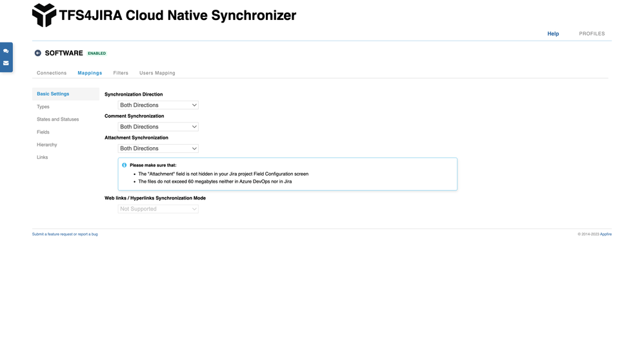Open the Types section in the sidebar

click(x=43, y=107)
